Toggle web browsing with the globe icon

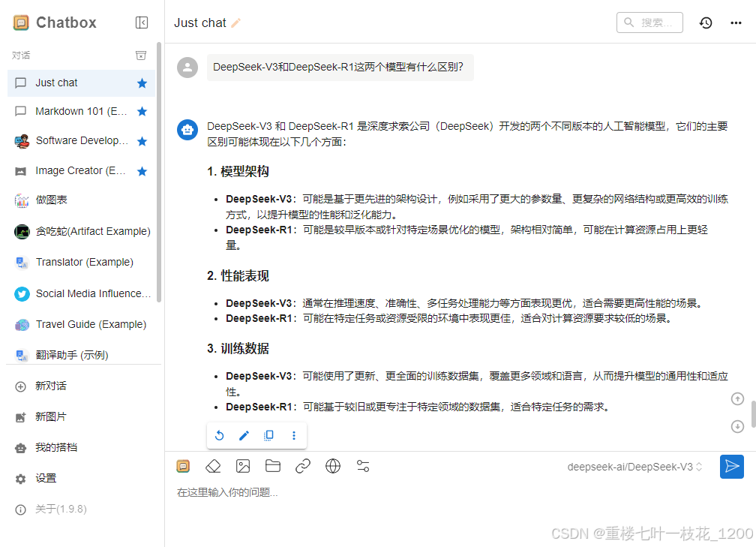333,466
